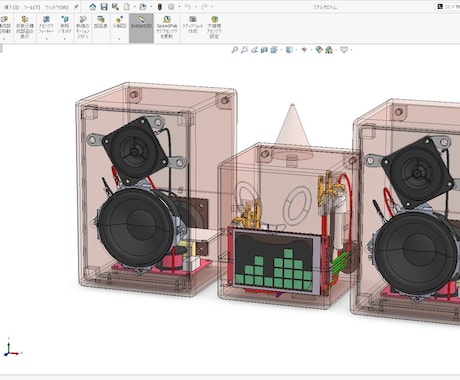Click Exploded View (分解図) tool

(x=119, y=22)
